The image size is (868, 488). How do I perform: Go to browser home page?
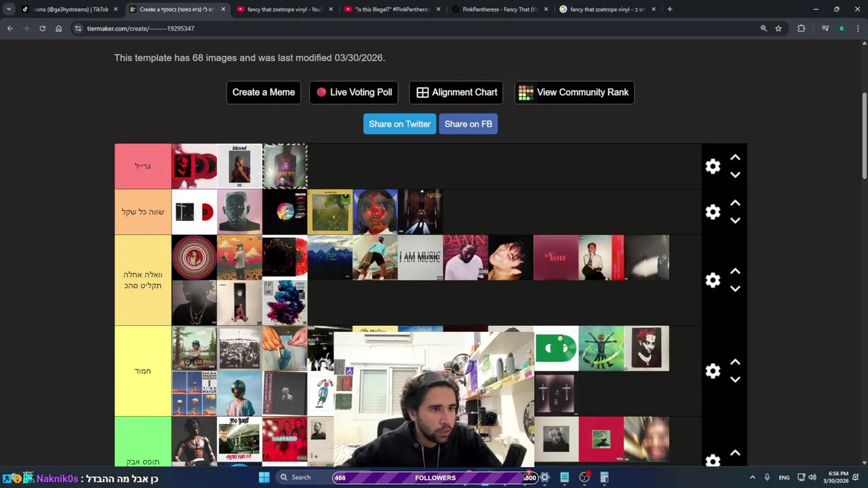(58, 28)
